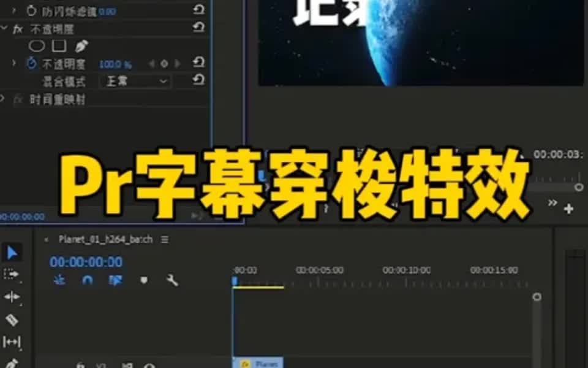Open the sequence panel hamburger menu

click(165, 239)
